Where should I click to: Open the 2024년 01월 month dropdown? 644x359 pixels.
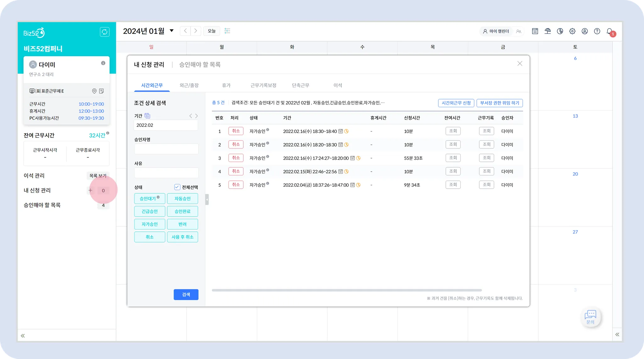click(x=172, y=31)
